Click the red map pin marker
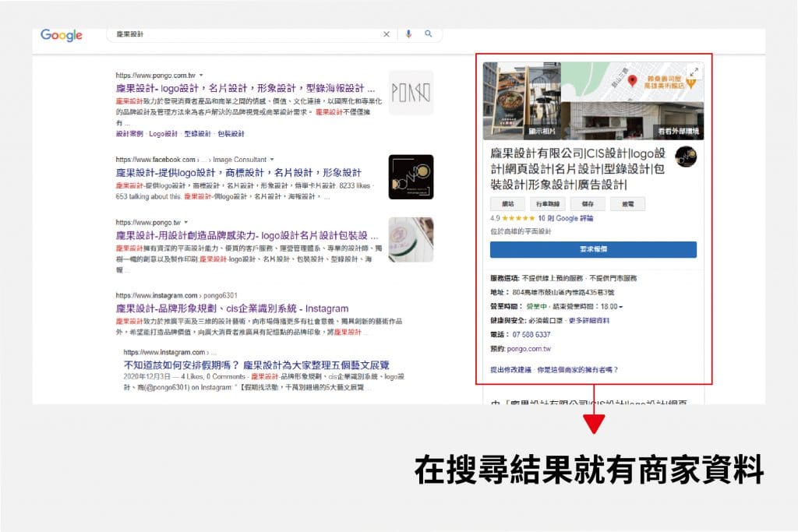The width and height of the screenshot is (798, 532). pyautogui.click(x=633, y=82)
